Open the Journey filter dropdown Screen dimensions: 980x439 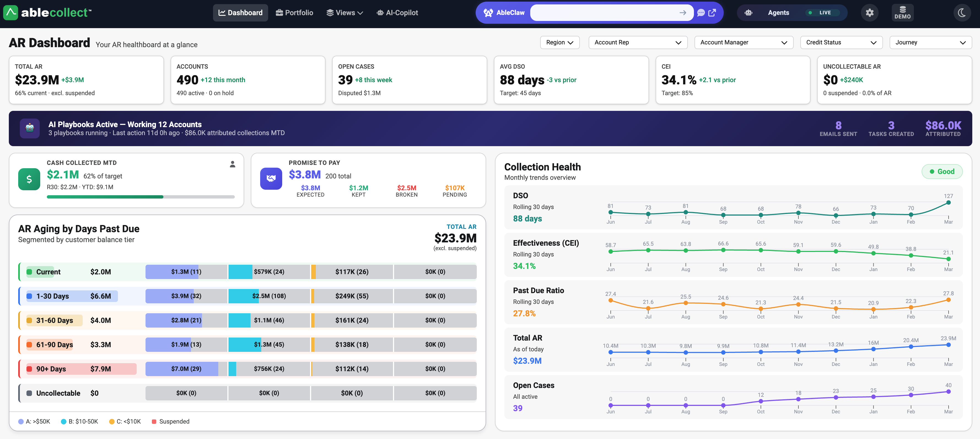[x=930, y=42]
